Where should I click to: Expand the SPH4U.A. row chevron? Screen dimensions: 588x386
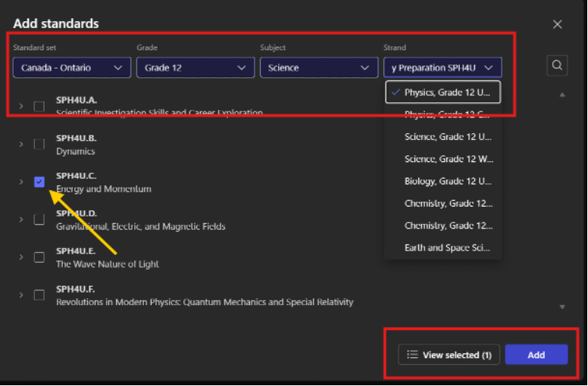pos(21,106)
